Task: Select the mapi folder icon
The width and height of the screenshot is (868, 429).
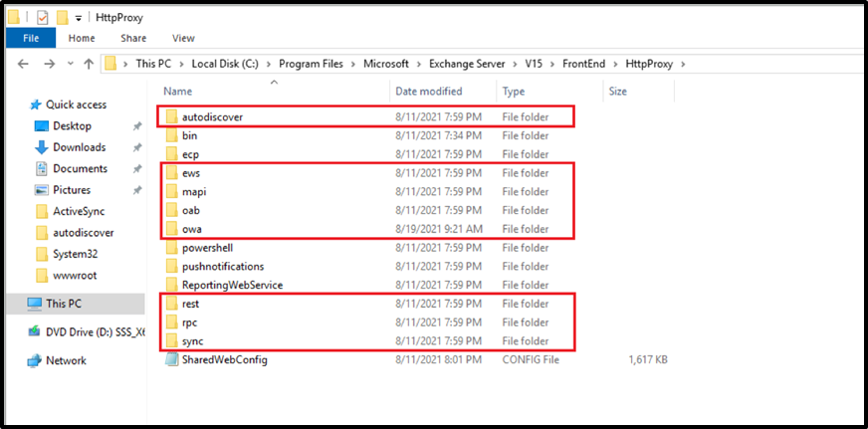Action: [171, 192]
